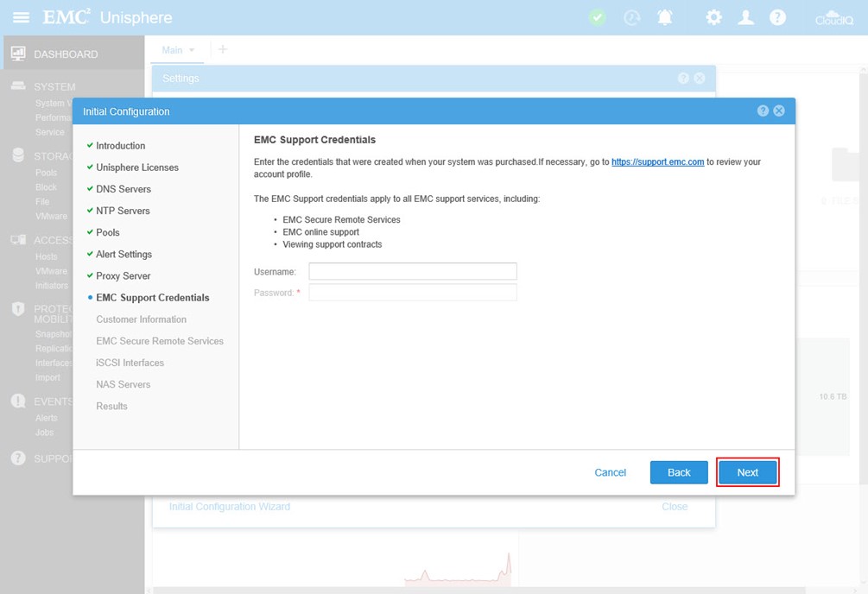Open help icon in the Settings window

(x=684, y=78)
